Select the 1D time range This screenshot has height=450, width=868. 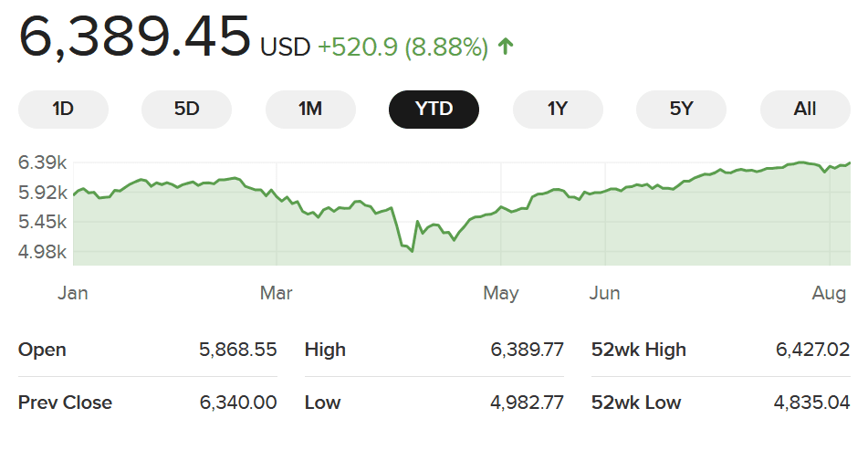point(63,110)
